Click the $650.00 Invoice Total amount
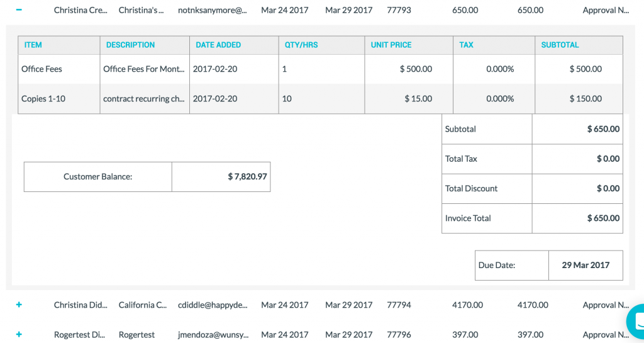 pos(603,218)
